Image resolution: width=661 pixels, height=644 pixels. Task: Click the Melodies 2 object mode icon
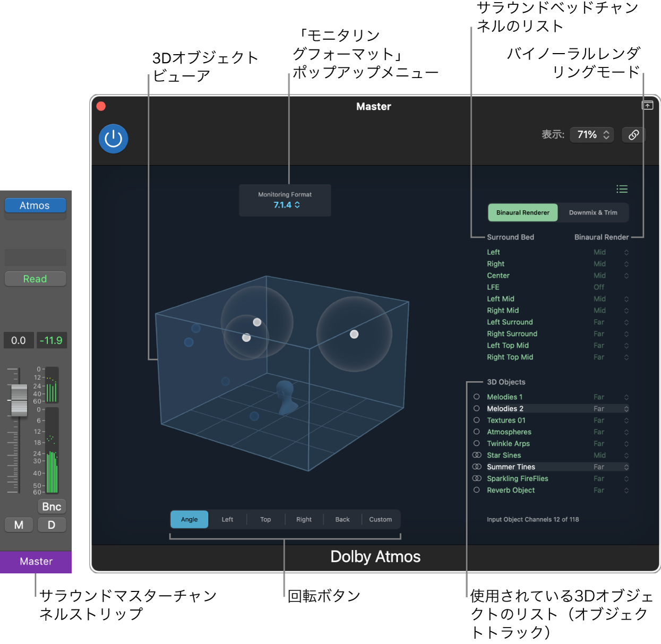(476, 408)
